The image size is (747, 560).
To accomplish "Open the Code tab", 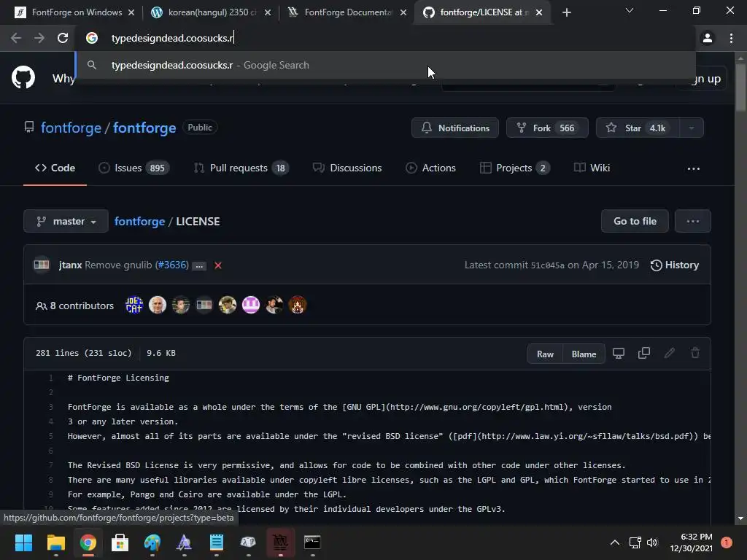I will (x=55, y=168).
